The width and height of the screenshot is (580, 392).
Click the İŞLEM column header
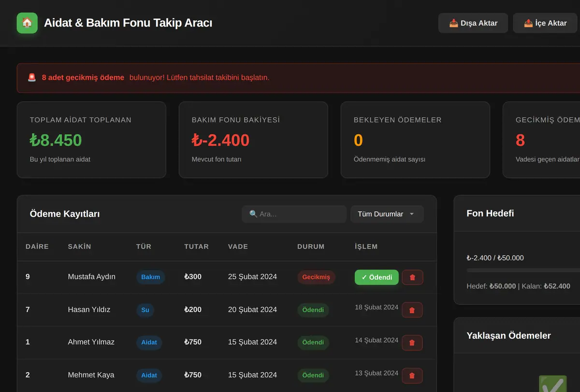[x=366, y=247]
